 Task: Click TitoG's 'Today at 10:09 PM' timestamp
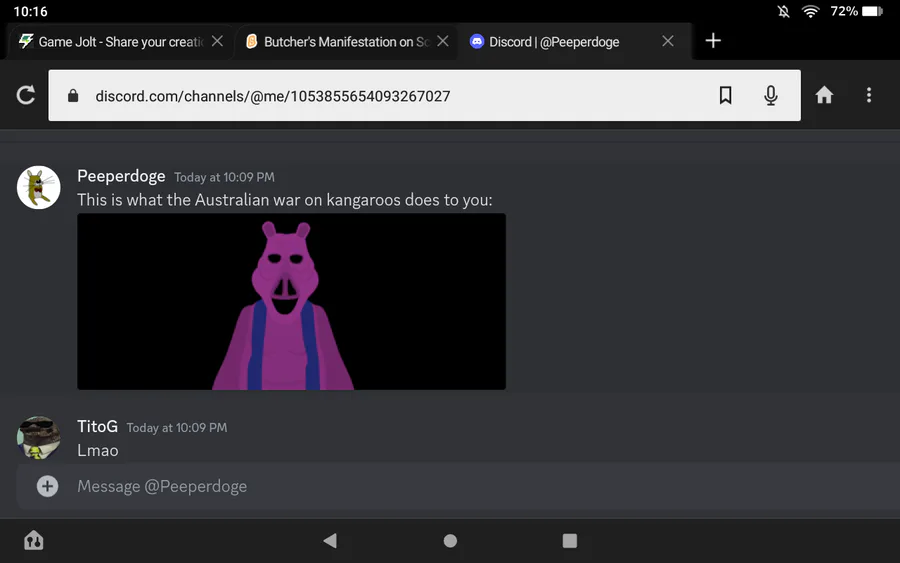click(177, 428)
